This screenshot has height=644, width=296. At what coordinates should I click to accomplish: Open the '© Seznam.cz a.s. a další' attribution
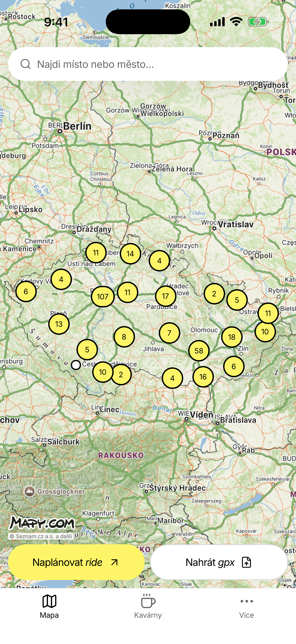[x=41, y=536]
